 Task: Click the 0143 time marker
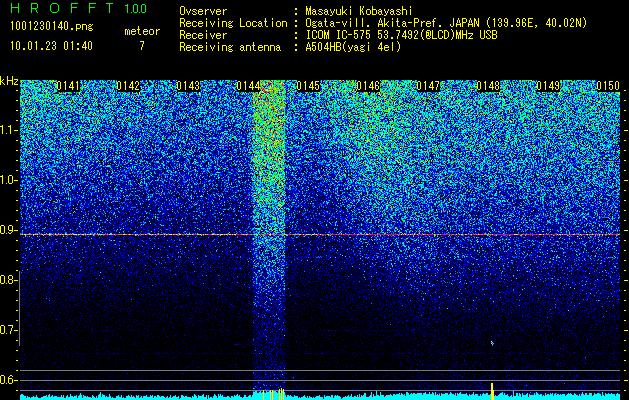click(188, 86)
